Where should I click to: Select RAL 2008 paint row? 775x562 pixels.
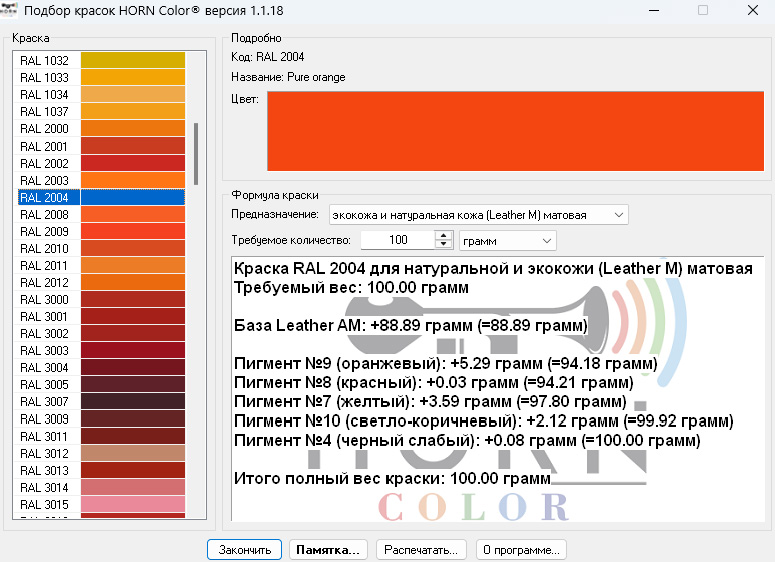(101, 215)
